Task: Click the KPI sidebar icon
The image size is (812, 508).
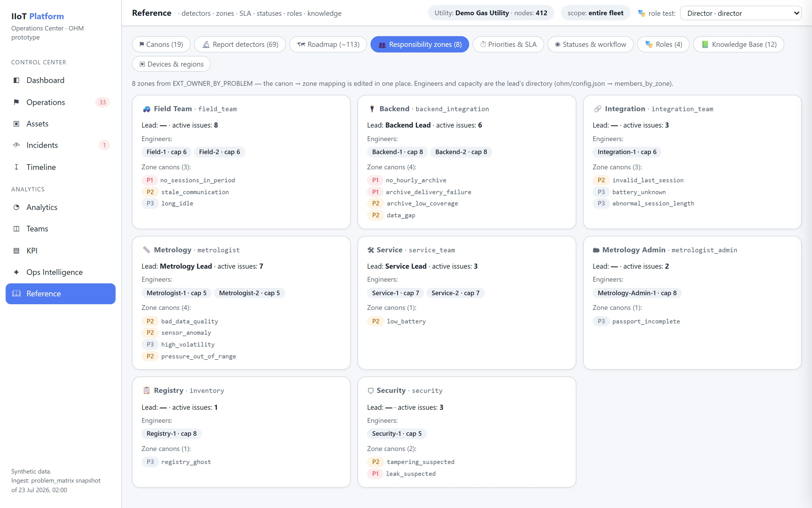Action: tap(16, 251)
